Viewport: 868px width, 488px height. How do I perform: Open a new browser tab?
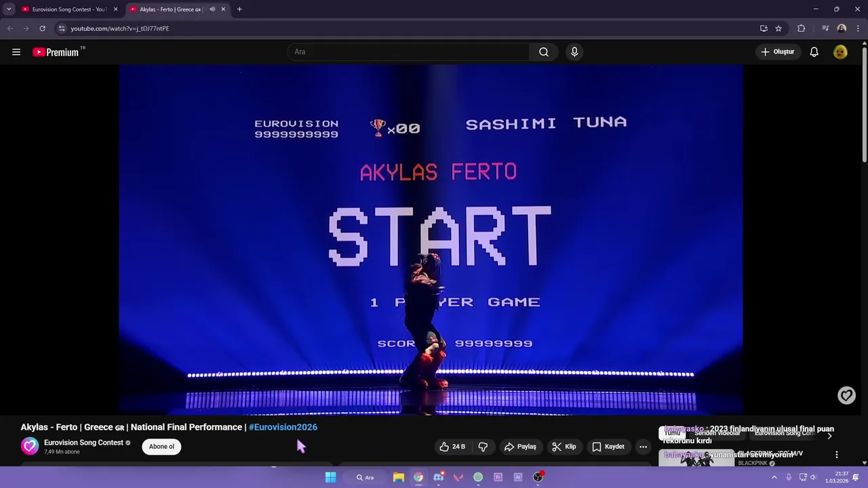click(239, 9)
